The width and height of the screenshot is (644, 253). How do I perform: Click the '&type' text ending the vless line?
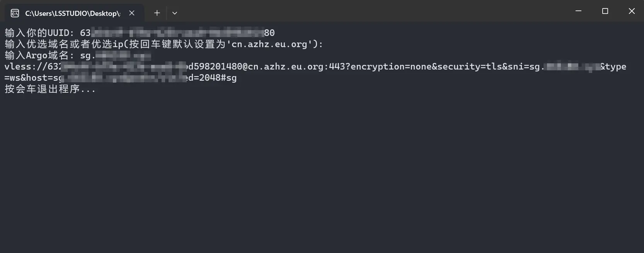pyautogui.click(x=613, y=66)
